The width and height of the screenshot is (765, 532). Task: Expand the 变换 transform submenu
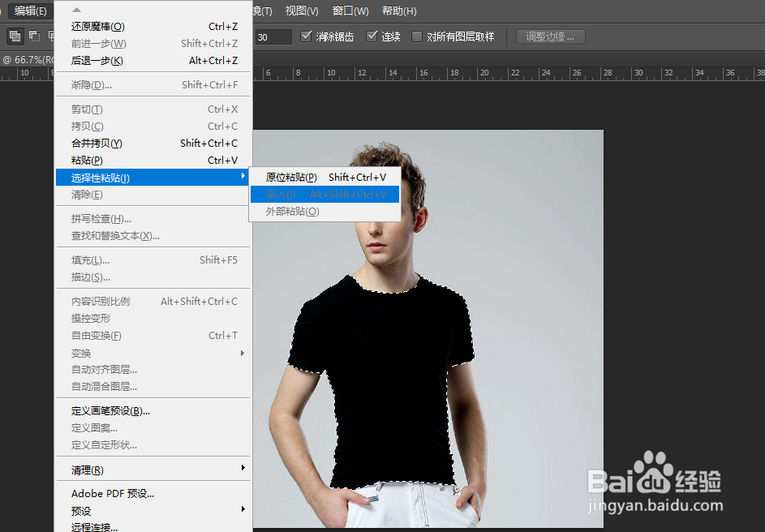(x=153, y=353)
